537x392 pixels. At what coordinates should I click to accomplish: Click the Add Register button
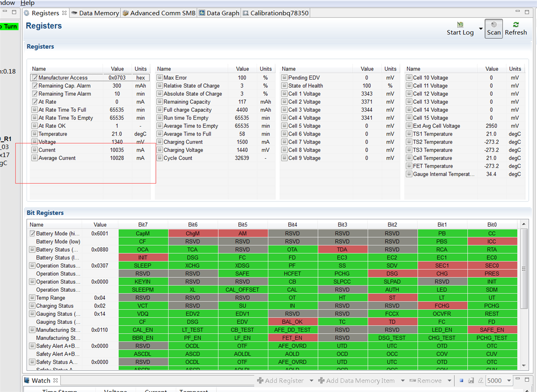[x=280, y=381]
